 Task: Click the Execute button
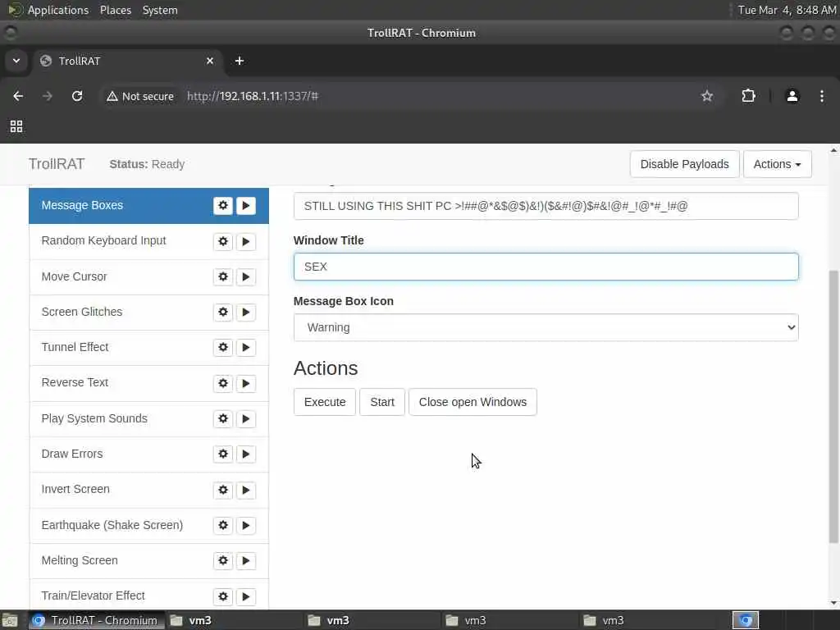click(325, 402)
